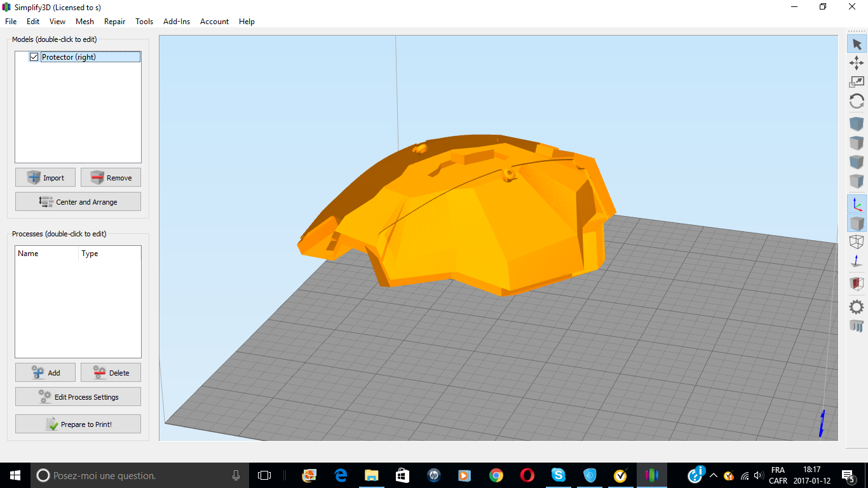Open the Repair menu
Viewport: 868px width, 488px height.
coord(114,22)
